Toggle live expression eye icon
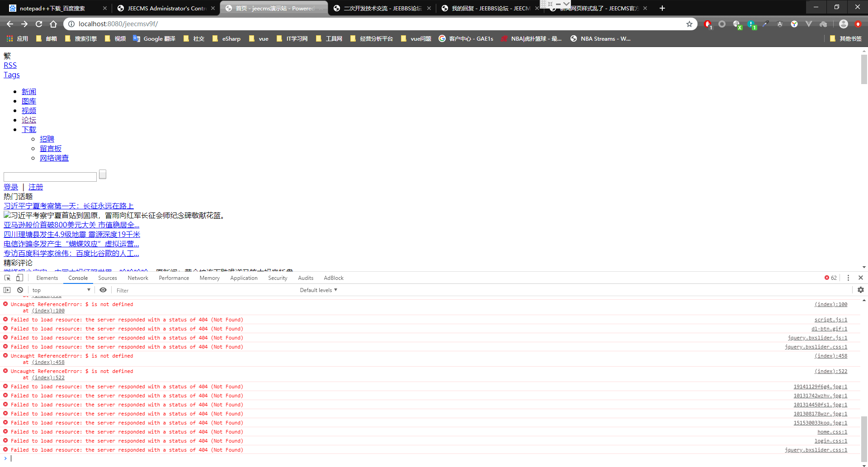This screenshot has width=868, height=467. [x=103, y=290]
